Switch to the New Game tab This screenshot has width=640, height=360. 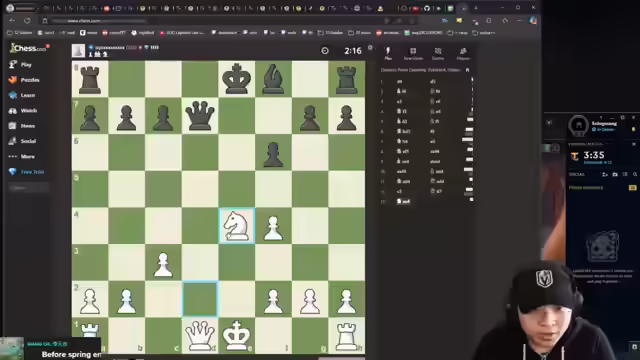click(413, 53)
